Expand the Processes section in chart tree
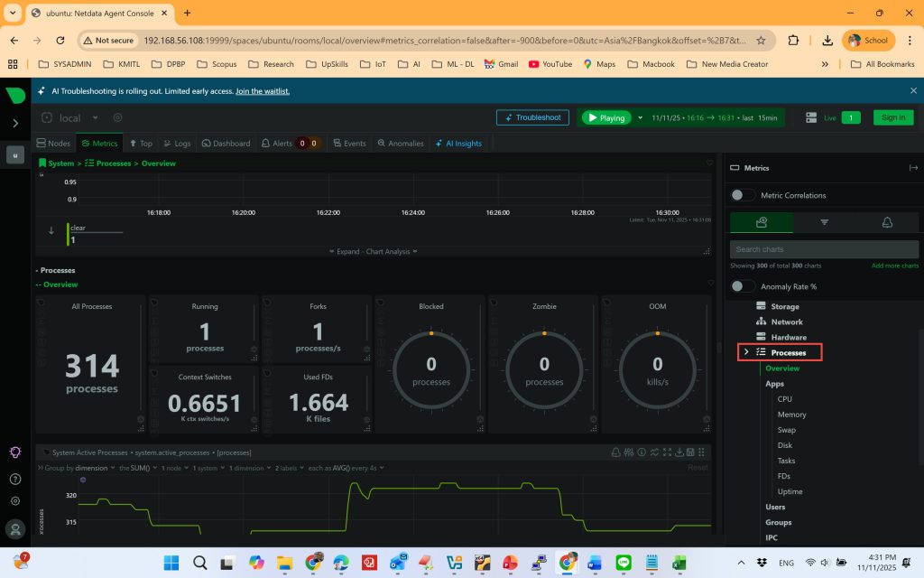The width and height of the screenshot is (924, 578). point(746,352)
